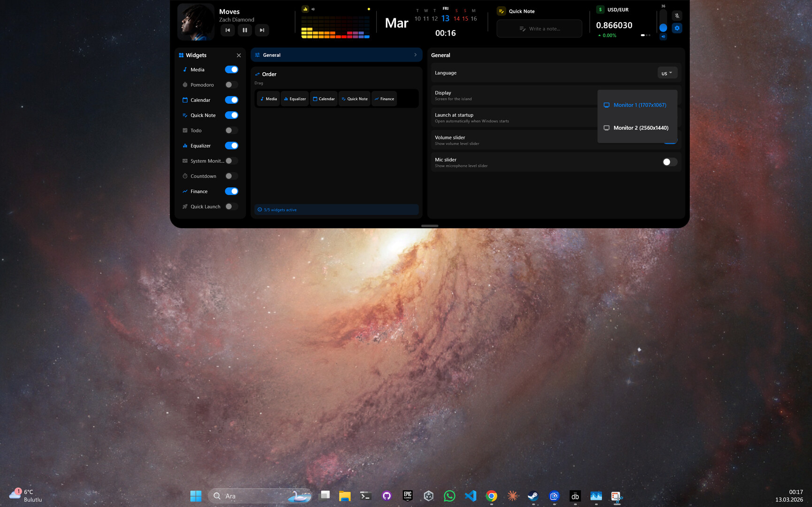Select Monitor 2 (2560x1440) display option
Image resolution: width=812 pixels, height=507 pixels.
coord(640,128)
